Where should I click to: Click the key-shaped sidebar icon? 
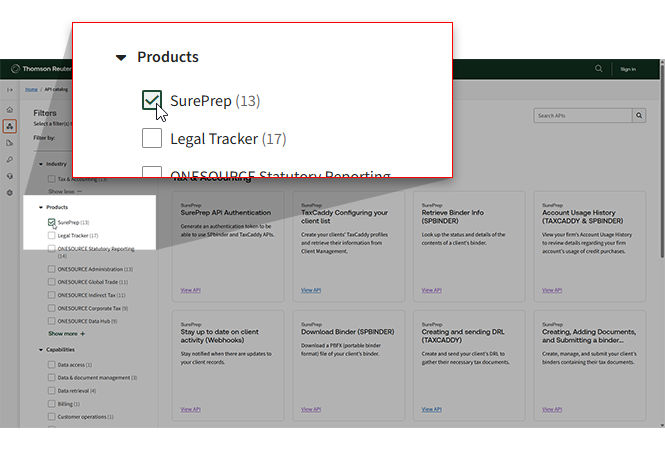tap(10, 160)
